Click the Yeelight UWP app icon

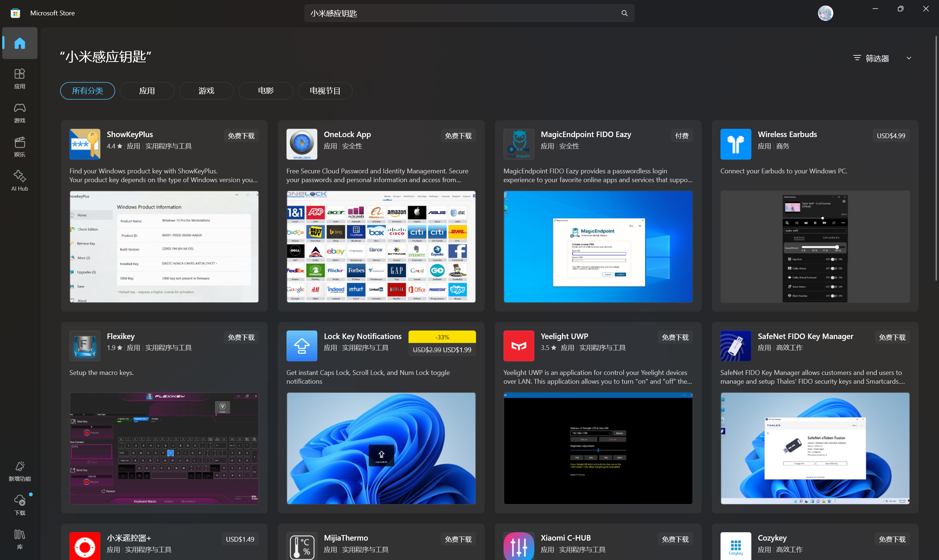pyautogui.click(x=519, y=346)
